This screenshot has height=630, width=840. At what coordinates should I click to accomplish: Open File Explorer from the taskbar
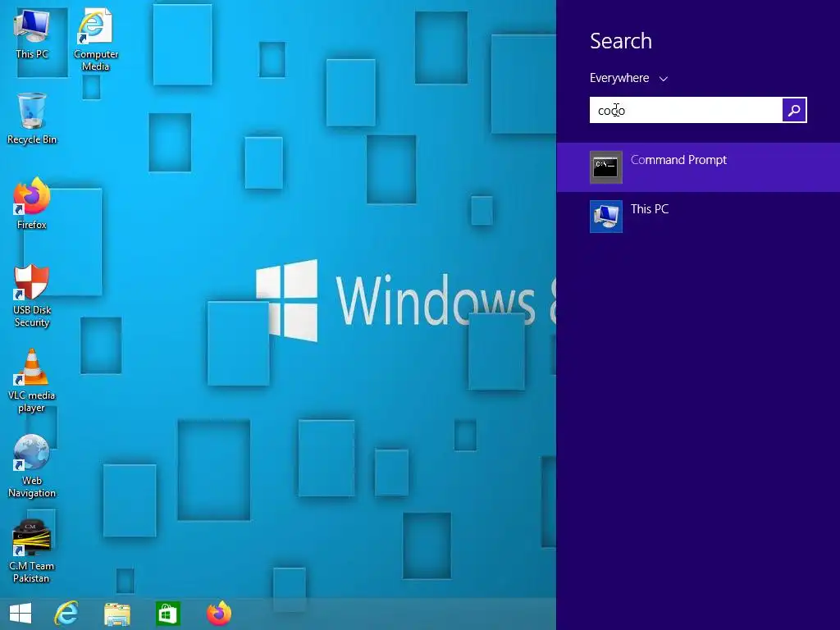[116, 614]
